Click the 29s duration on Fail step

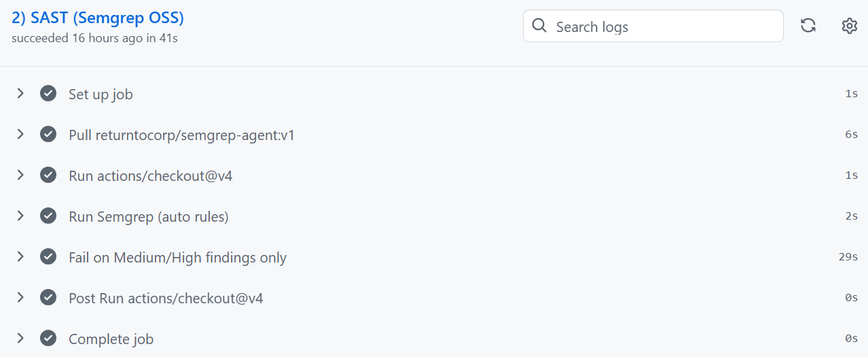tap(848, 257)
